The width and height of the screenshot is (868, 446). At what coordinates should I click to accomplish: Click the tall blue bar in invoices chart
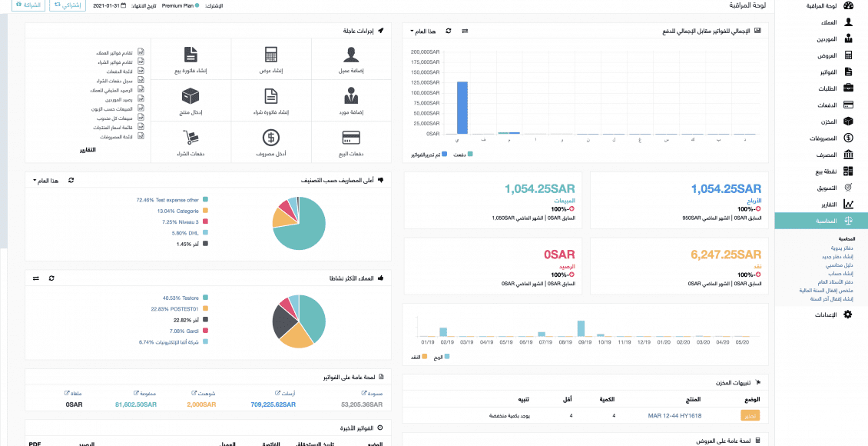tap(462, 108)
